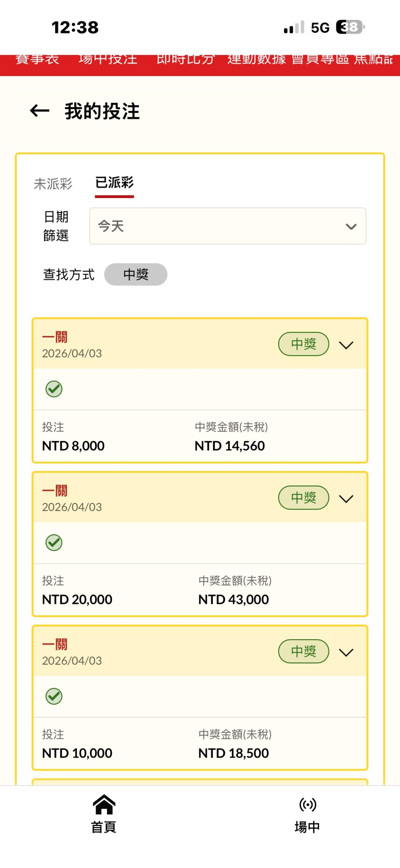Tap 中獎 badge on second bet card
Image resolution: width=400 pixels, height=868 pixels.
(x=304, y=498)
